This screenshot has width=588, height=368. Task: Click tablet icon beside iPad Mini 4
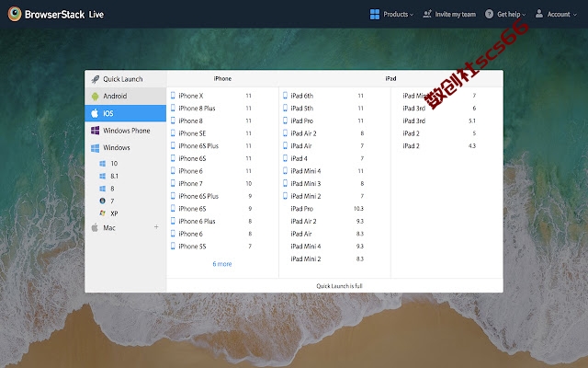(285, 171)
